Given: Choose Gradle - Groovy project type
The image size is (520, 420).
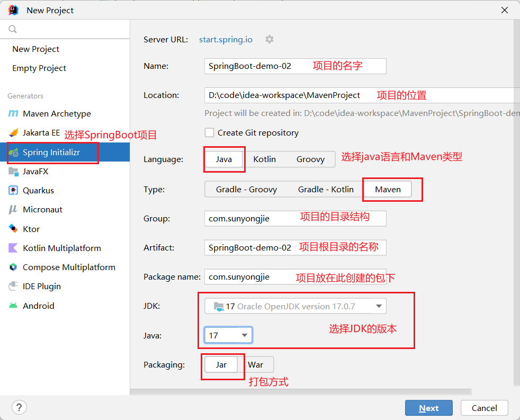Looking at the screenshot, I should tap(246, 190).
